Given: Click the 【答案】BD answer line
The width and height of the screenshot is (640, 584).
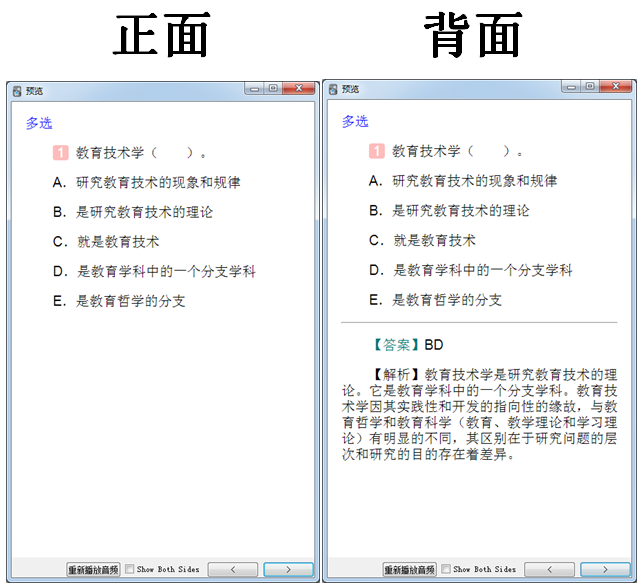Looking at the screenshot, I should pyautogui.click(x=407, y=345).
